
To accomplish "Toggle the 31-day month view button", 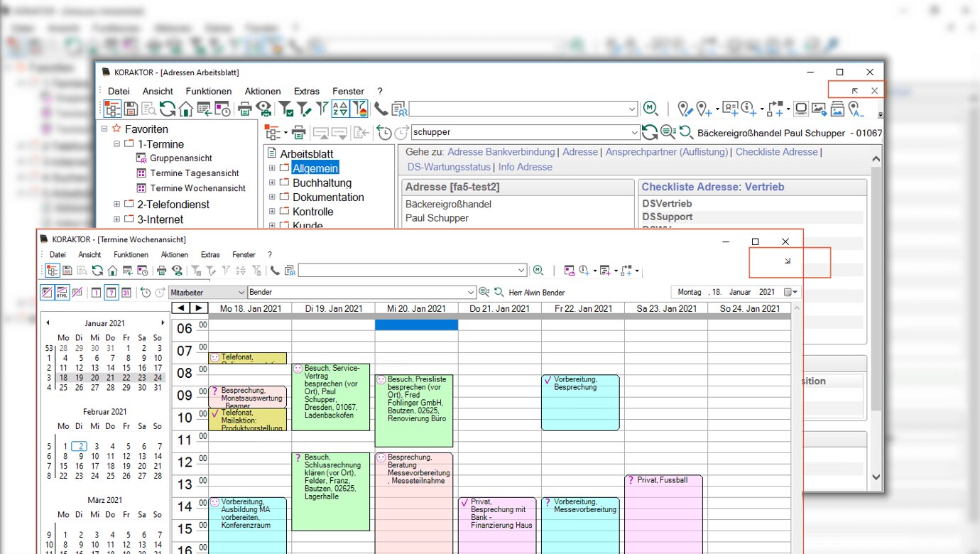I will tap(126, 292).
